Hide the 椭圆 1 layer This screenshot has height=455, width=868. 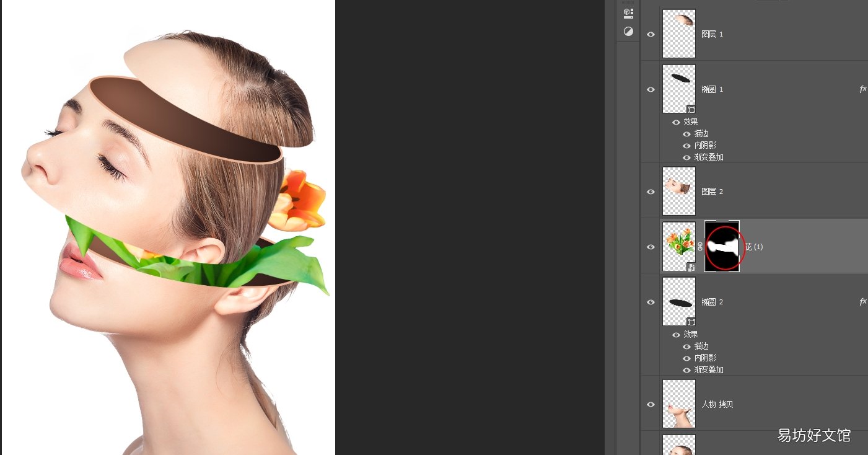pos(651,89)
